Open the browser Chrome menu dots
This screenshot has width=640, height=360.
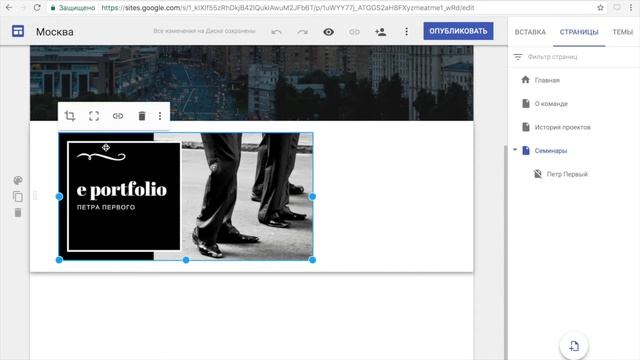pos(631,7)
